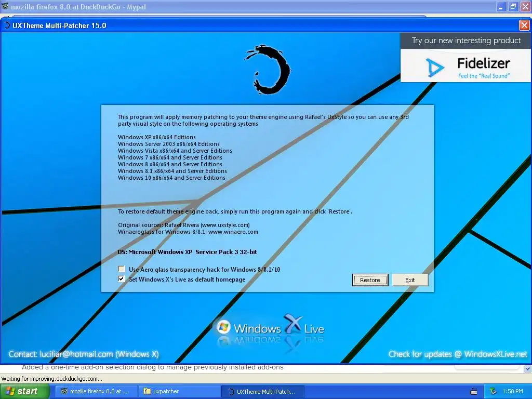Open the Windows start button
Screen dimensions: 532x399
point(24,391)
